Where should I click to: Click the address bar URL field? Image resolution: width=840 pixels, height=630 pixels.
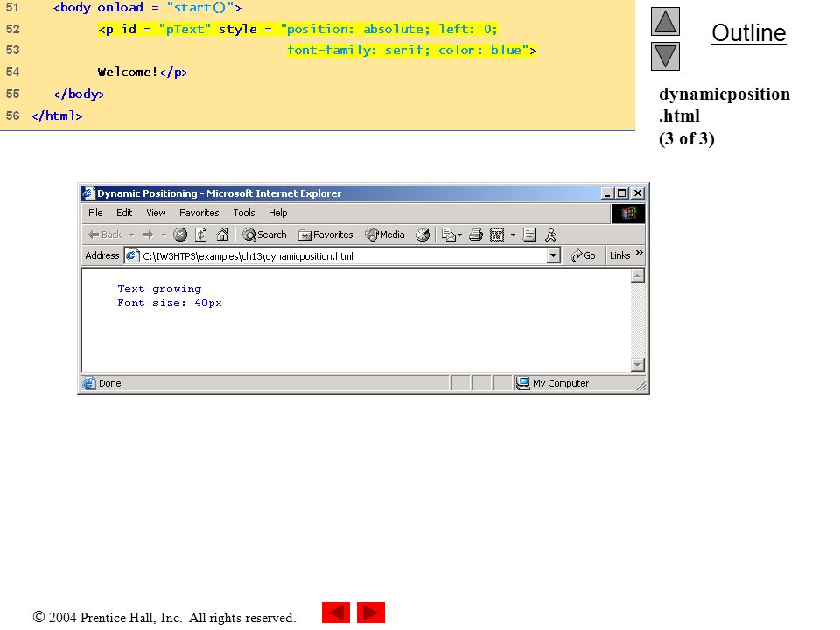coord(343,256)
